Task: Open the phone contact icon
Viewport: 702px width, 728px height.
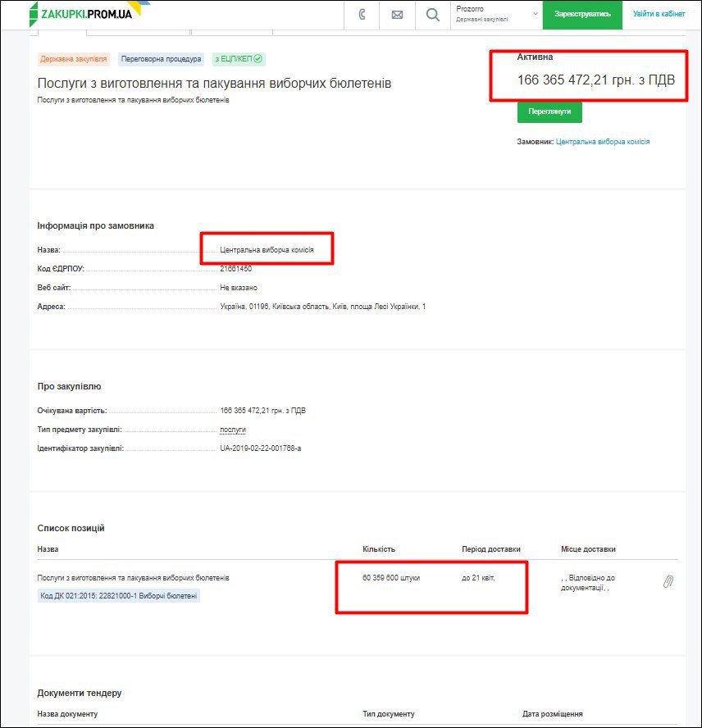Action: pos(362,15)
